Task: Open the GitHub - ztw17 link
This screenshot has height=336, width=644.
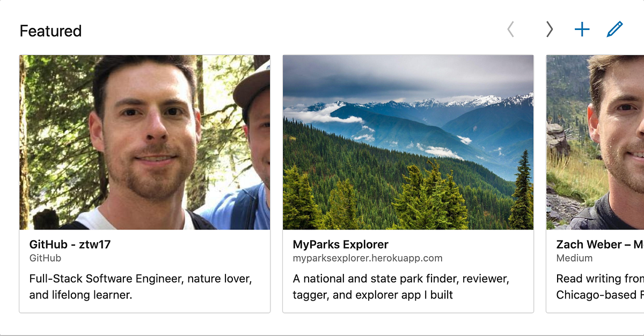Action: click(x=71, y=244)
